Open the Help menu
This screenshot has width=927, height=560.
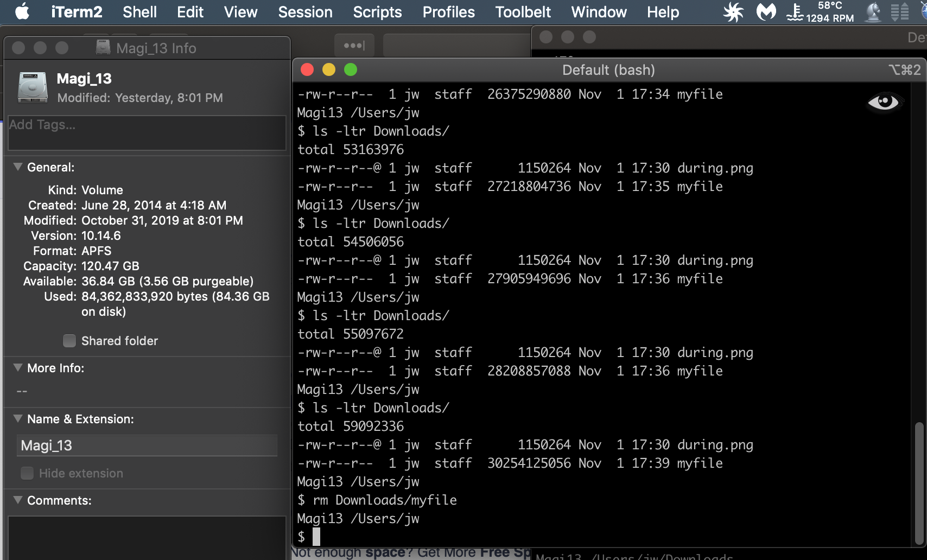663,12
